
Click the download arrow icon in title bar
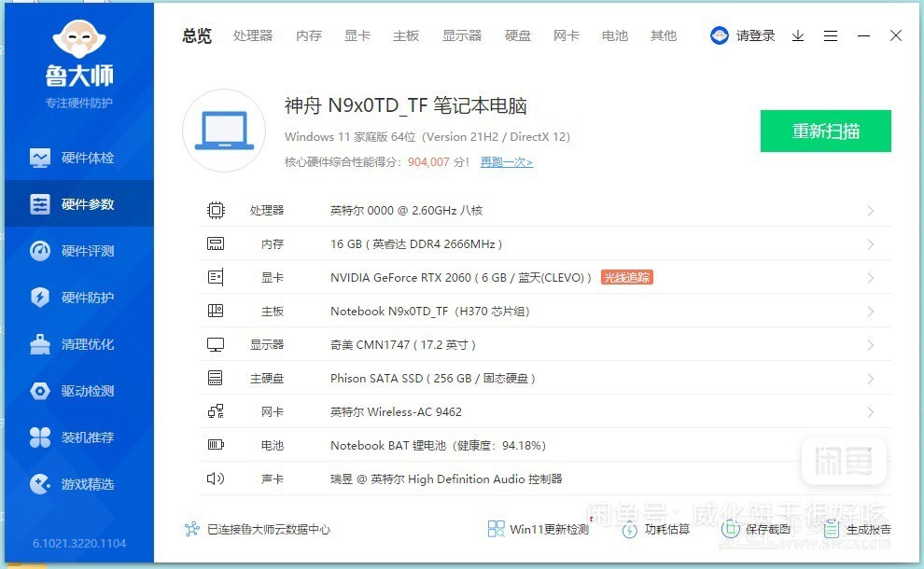pyautogui.click(x=798, y=35)
